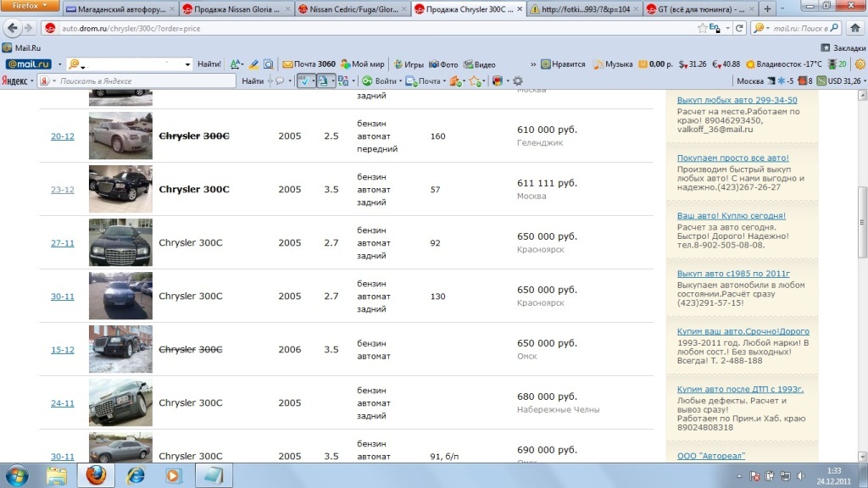Expand the Yandex Войти login dropdown
Viewport: 868px width, 488px height.
coord(401,81)
